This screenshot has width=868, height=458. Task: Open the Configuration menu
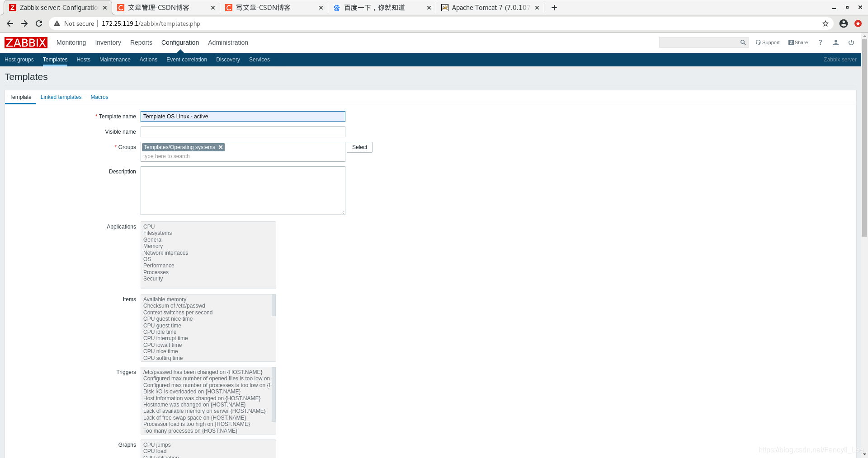(180, 42)
